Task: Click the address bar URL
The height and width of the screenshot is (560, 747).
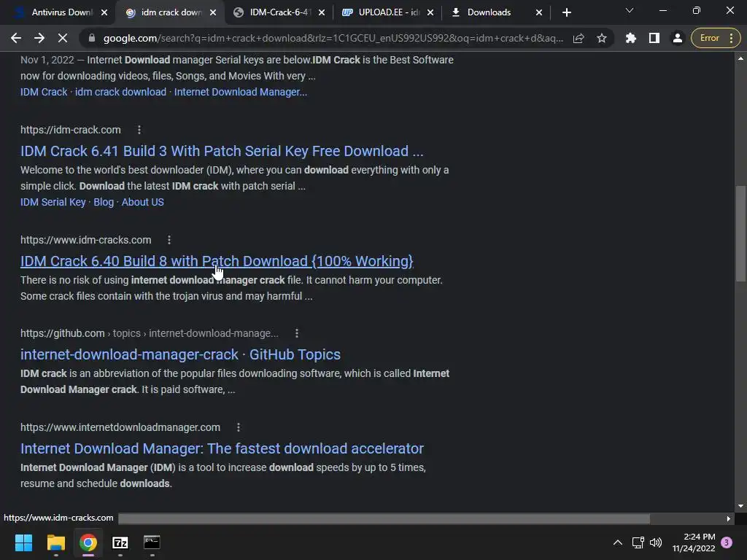Action: point(333,38)
